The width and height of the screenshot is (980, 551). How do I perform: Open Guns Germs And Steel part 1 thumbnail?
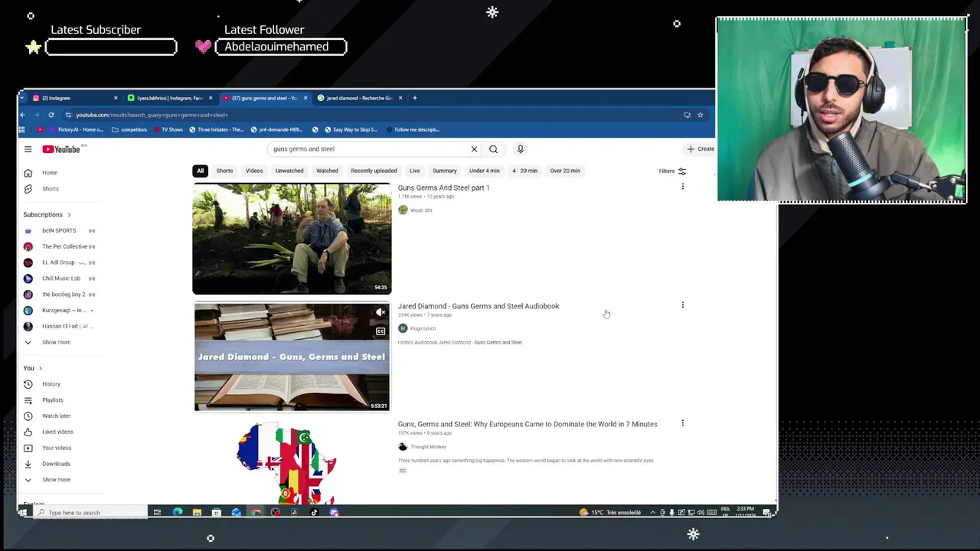(x=292, y=239)
